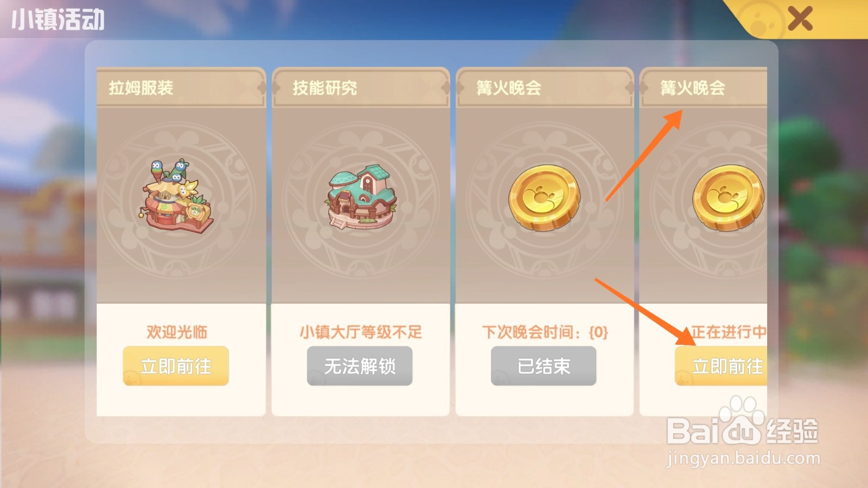Click the 下次晚会时间 text
This screenshot has width=868, height=488.
click(x=545, y=332)
